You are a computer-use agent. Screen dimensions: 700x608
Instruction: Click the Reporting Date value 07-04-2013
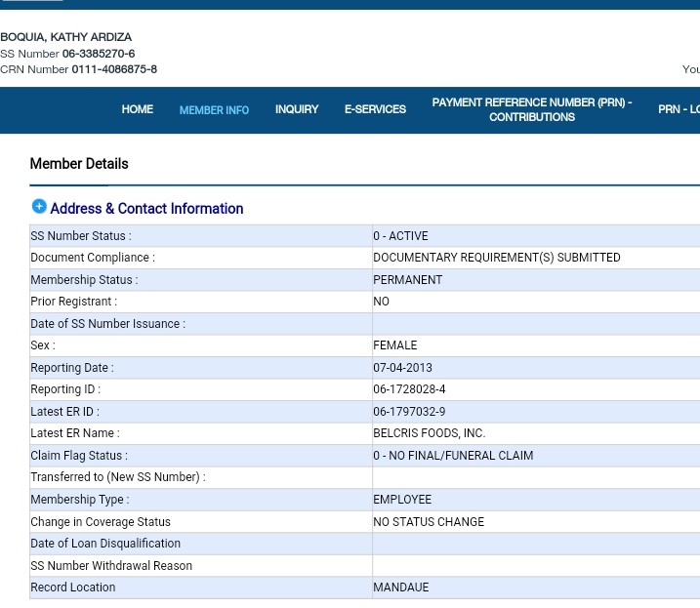click(402, 368)
